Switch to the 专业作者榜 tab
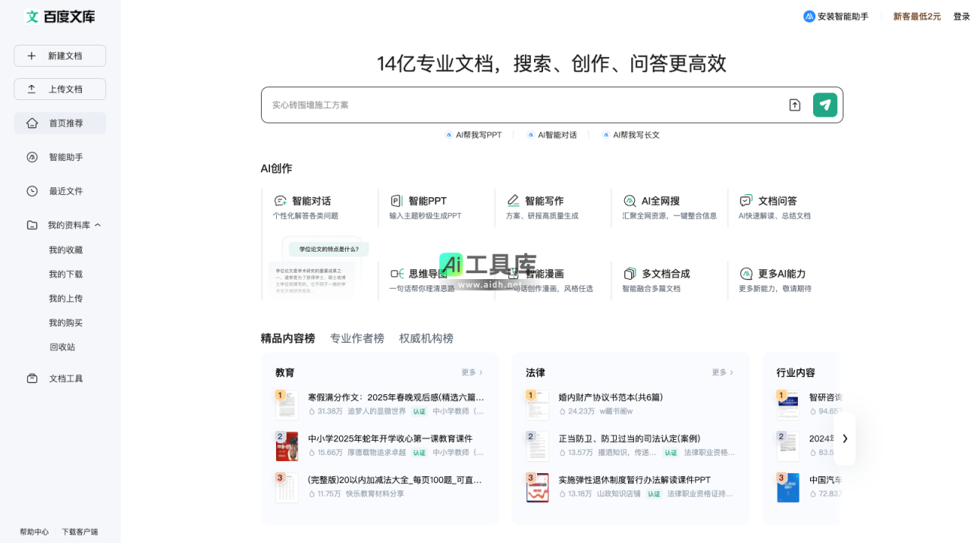The width and height of the screenshot is (980, 543). [x=357, y=338]
